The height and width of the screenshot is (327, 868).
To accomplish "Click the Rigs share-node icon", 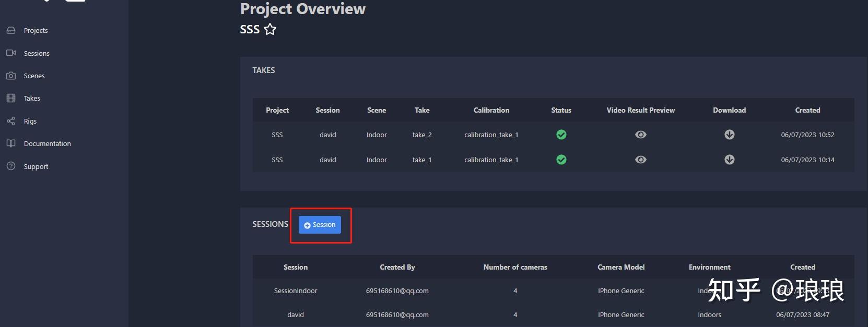I will coord(11,121).
